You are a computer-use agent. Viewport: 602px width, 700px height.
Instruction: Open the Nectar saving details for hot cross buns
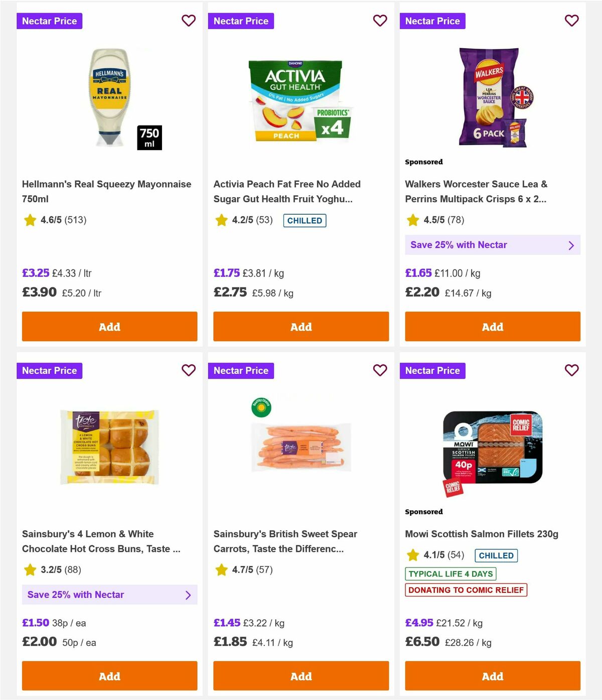109,595
